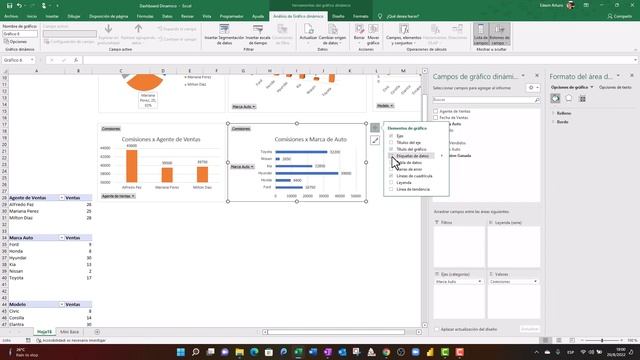Click Insertar escala de tiempo
The height and width of the screenshot is (360, 640).
coord(258,35)
